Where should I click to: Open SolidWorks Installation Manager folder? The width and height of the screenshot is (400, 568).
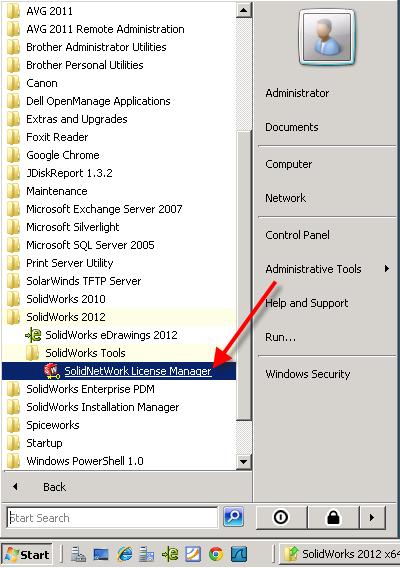[119, 407]
